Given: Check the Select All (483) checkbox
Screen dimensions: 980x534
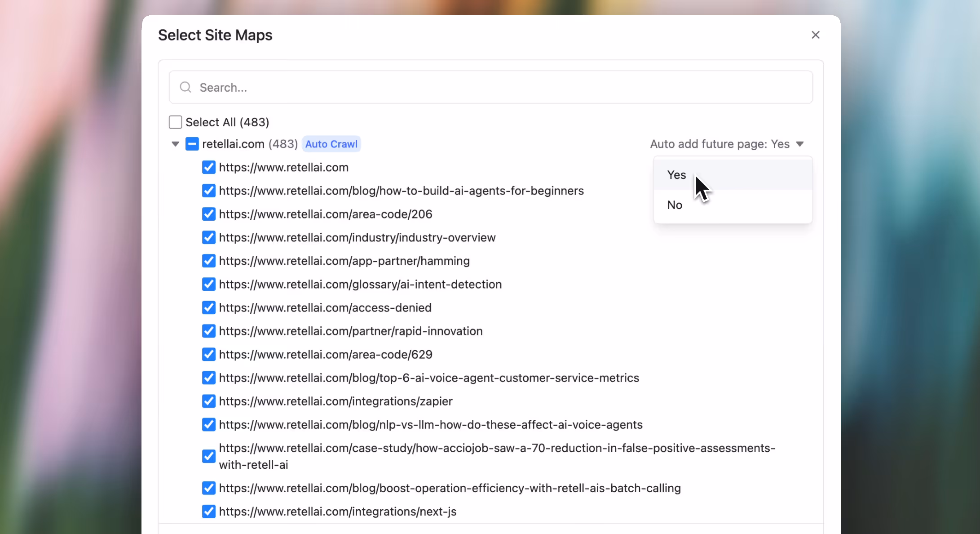Looking at the screenshot, I should [x=175, y=122].
